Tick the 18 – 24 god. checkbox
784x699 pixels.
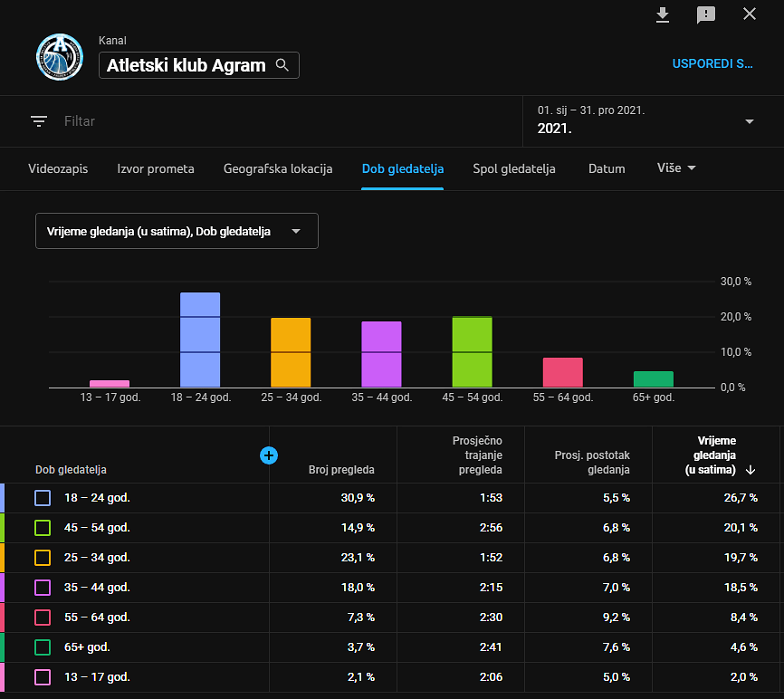(x=43, y=498)
